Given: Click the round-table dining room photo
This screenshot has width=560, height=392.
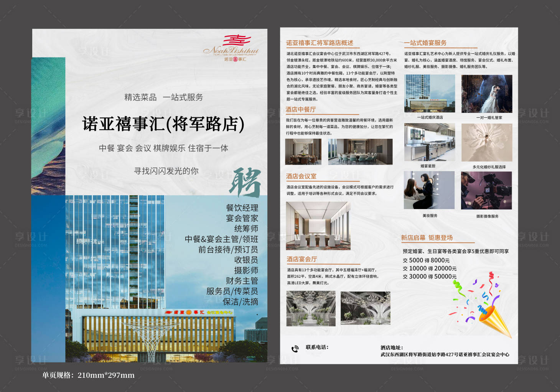Looking at the screenshot, I should (x=303, y=152).
